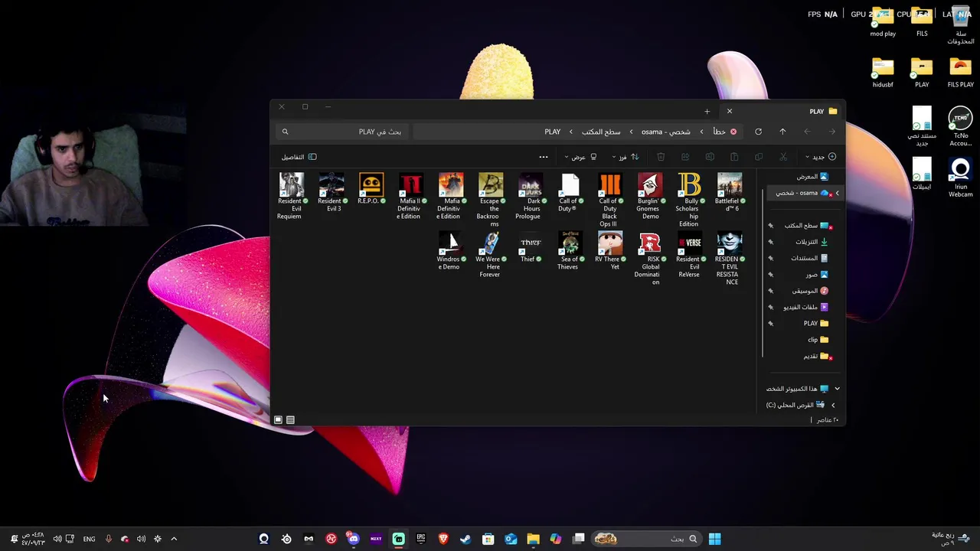Open the Resident Evil 3 shortcut
980x551 pixels.
coord(332,193)
